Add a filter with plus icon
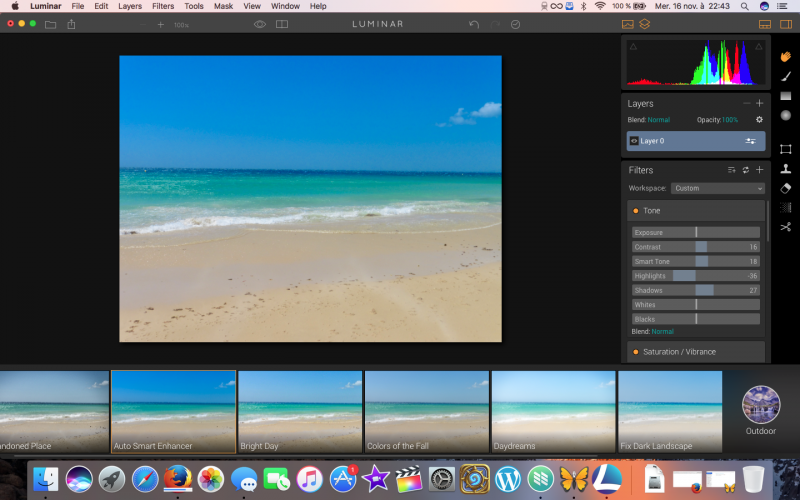 [760, 169]
